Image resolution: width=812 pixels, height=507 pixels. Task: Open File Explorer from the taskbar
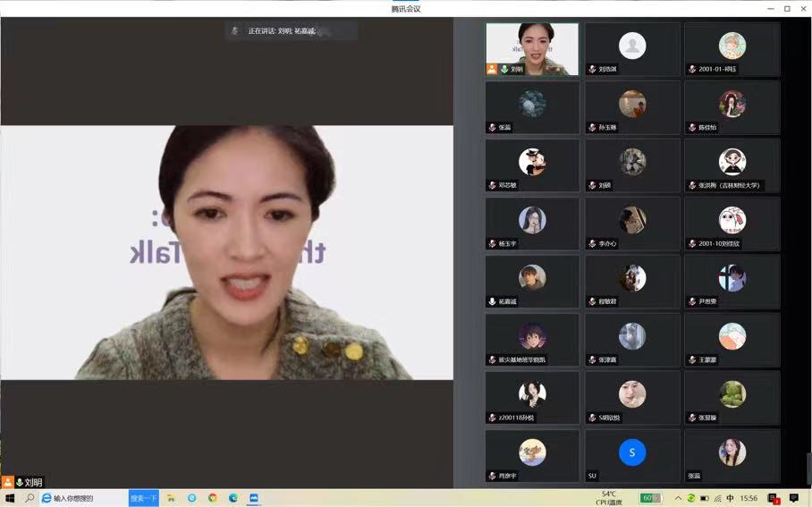[171, 498]
